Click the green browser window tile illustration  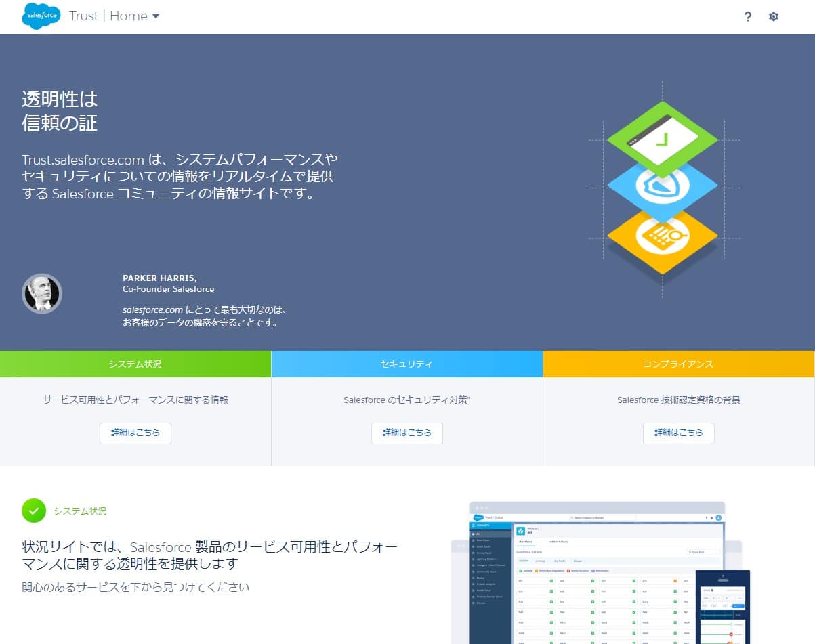coord(661,138)
